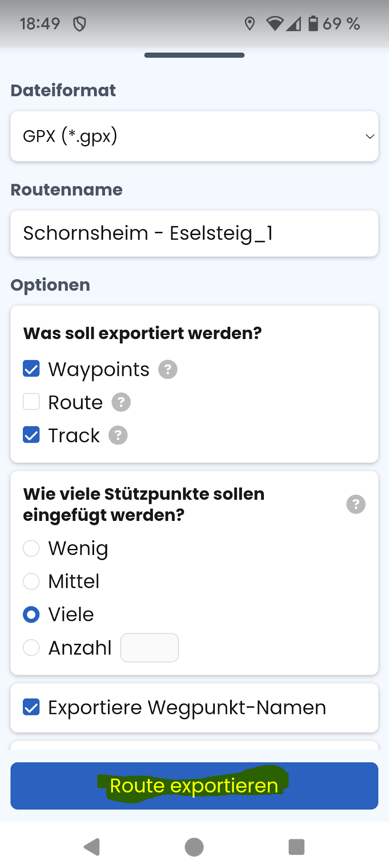Disable Exportiere Wegpunkt-Namen checkbox
Viewport: 389px width, 868px height.
[x=31, y=707]
